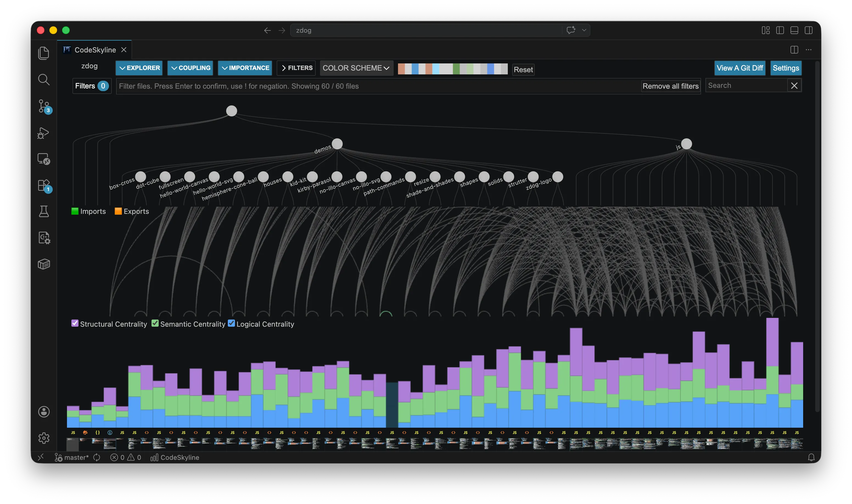Open the Explorer files icon in activity bar
Screen dimensions: 852x504
(43, 53)
